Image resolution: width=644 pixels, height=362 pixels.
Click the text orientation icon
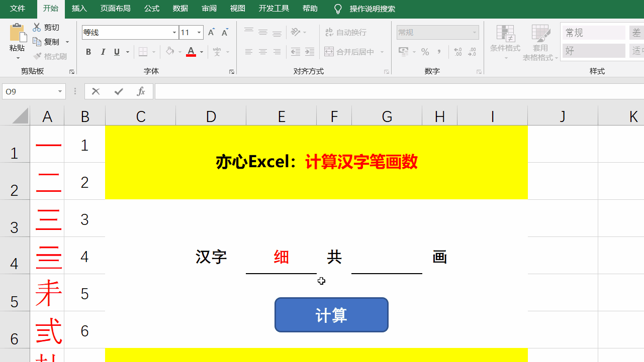295,32
